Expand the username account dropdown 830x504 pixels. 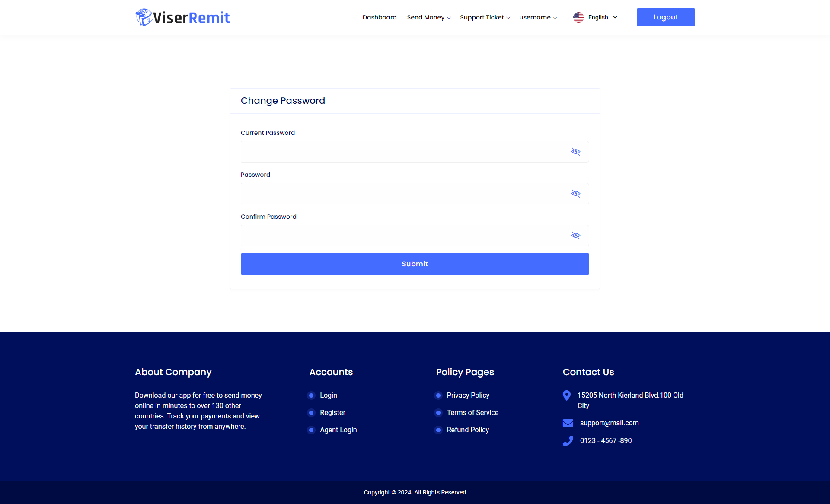coord(538,17)
